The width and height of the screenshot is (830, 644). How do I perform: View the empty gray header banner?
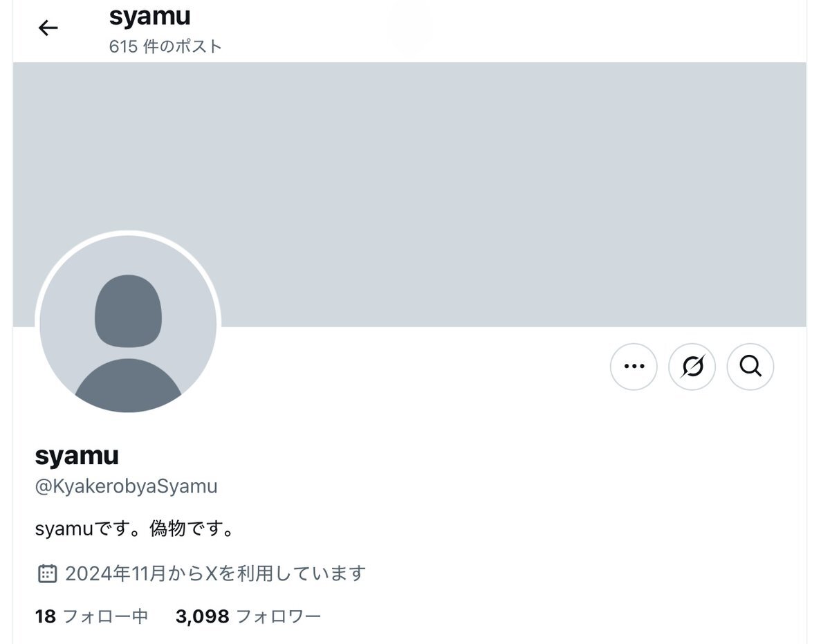(409, 194)
